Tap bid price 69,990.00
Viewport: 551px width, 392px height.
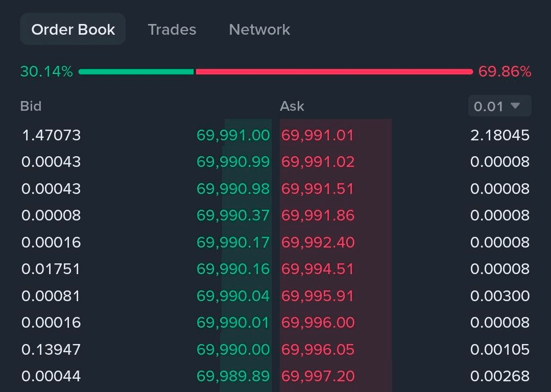coord(233,349)
